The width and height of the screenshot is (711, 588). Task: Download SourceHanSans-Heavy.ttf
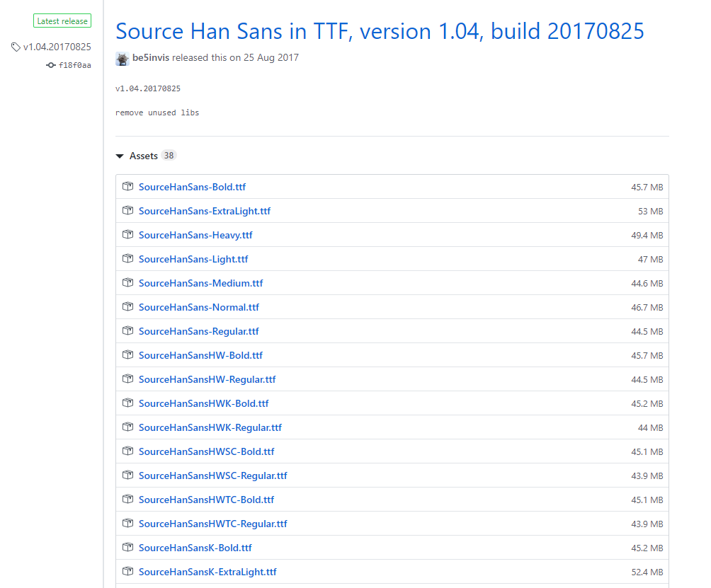coord(195,235)
